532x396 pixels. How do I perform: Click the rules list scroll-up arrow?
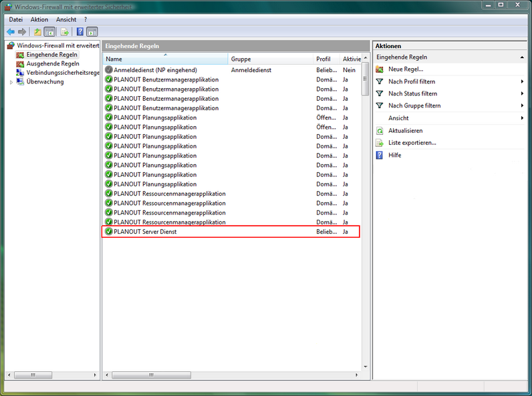click(x=366, y=58)
